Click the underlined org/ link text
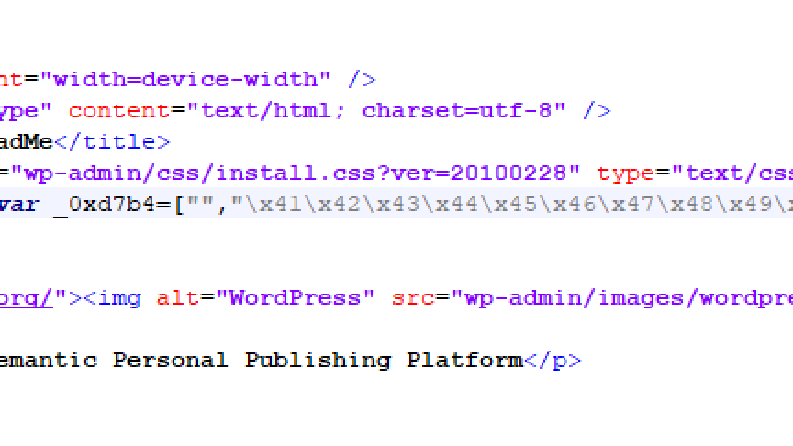This screenshot has width=793, height=446. point(26,299)
